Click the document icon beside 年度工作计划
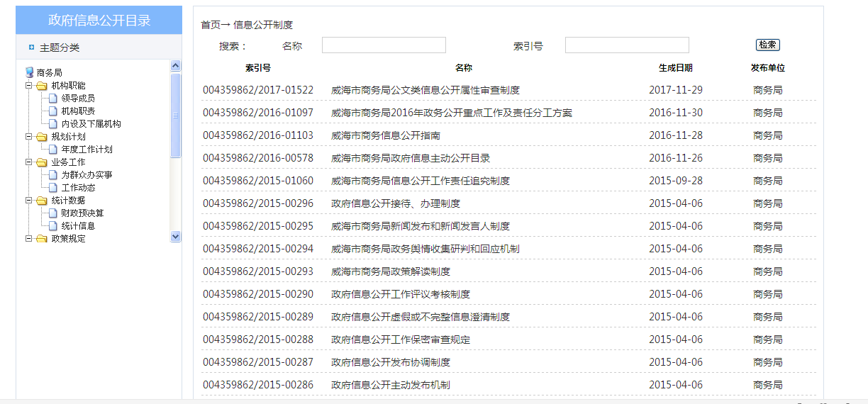Image resolution: width=868 pixels, height=404 pixels. coord(52,150)
